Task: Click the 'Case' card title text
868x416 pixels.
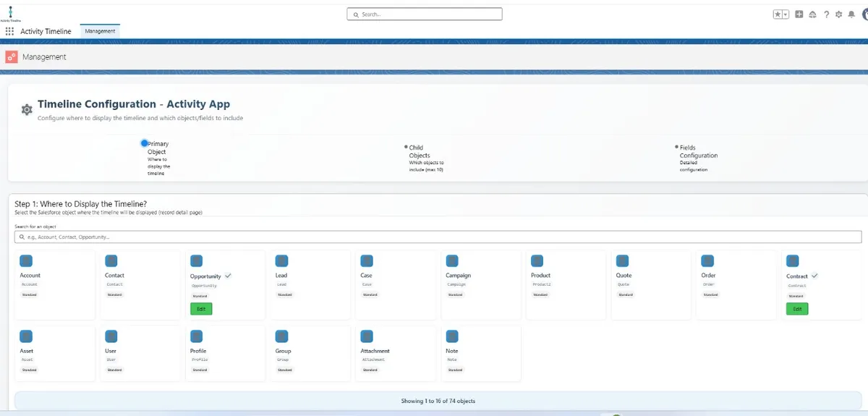Action: coord(367,276)
